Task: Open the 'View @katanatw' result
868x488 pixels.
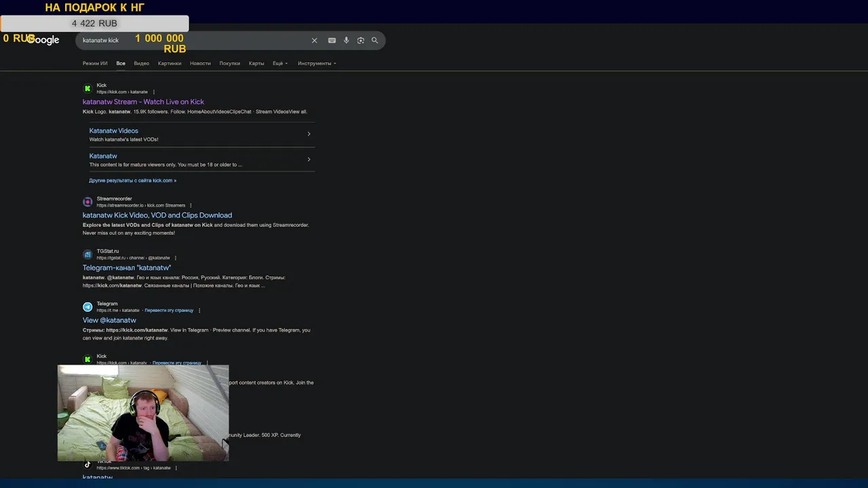Action: click(109, 321)
